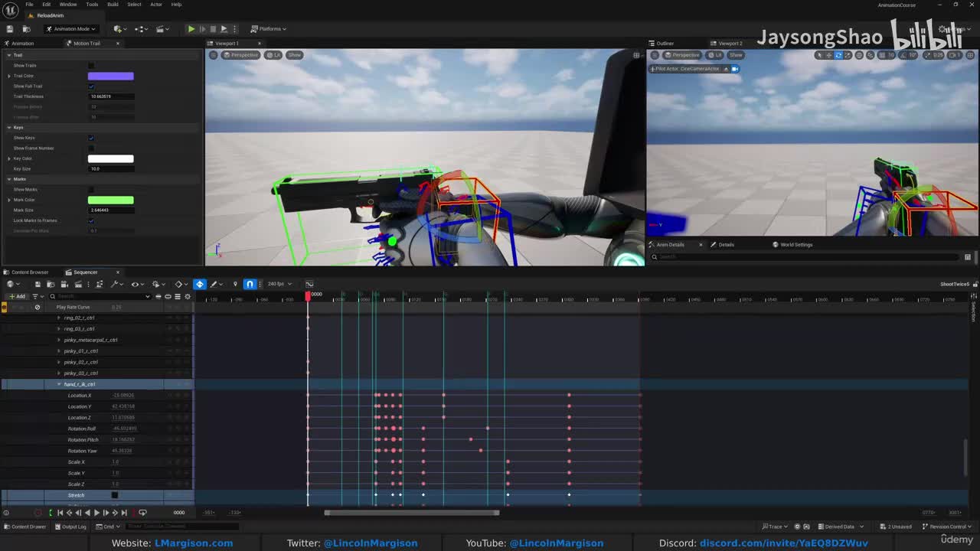Click the Stop simulation square in the main toolbar
Image resolution: width=980 pixels, height=551 pixels.
[x=213, y=29]
